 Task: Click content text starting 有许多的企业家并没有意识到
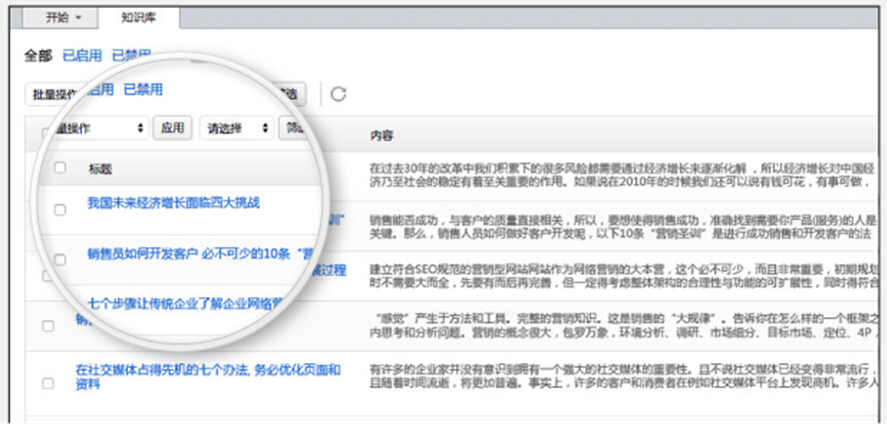pos(622,377)
